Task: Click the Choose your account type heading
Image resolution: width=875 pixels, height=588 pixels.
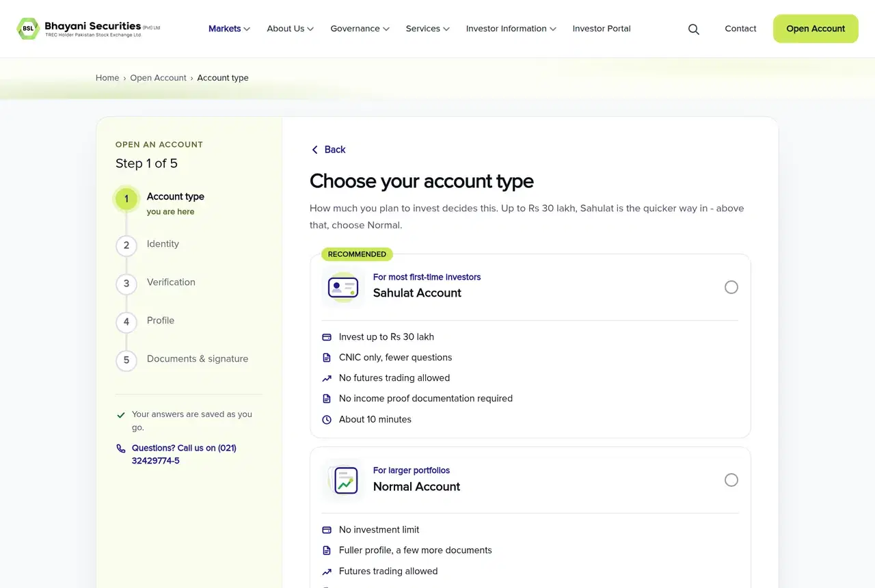Action: [422, 181]
